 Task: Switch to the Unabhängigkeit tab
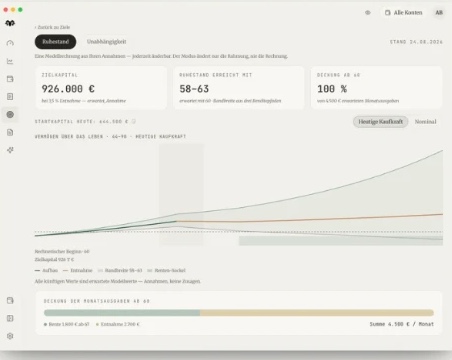coord(106,42)
